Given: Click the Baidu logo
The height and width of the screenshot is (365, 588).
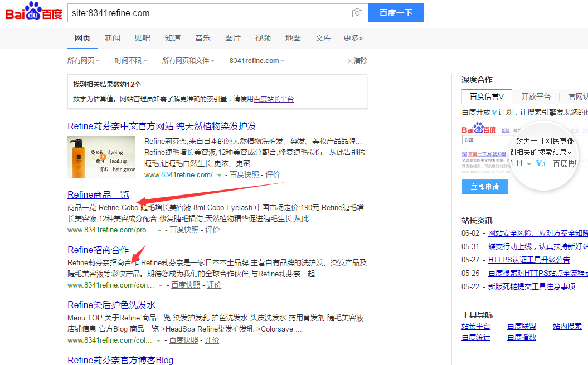Looking at the screenshot, I should click(x=33, y=12).
